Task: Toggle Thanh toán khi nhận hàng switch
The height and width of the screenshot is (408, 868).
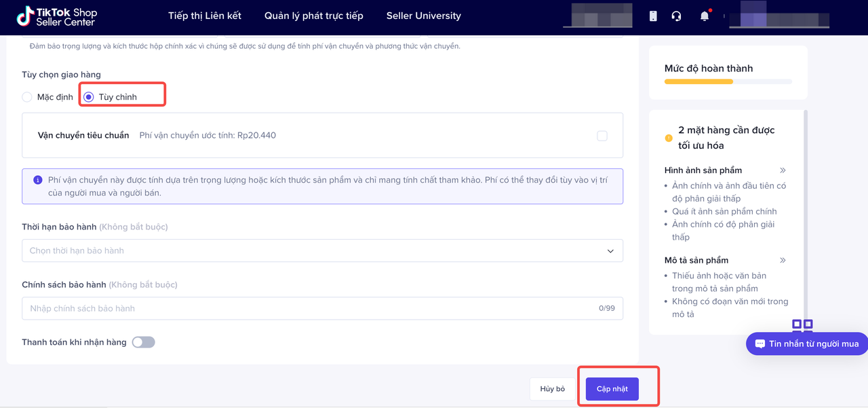Action: tap(143, 342)
